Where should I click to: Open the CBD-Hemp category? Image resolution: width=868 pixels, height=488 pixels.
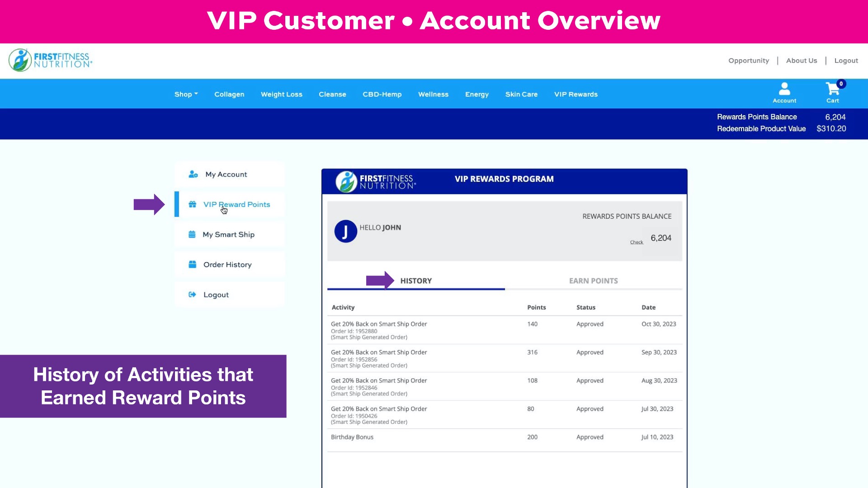(382, 94)
